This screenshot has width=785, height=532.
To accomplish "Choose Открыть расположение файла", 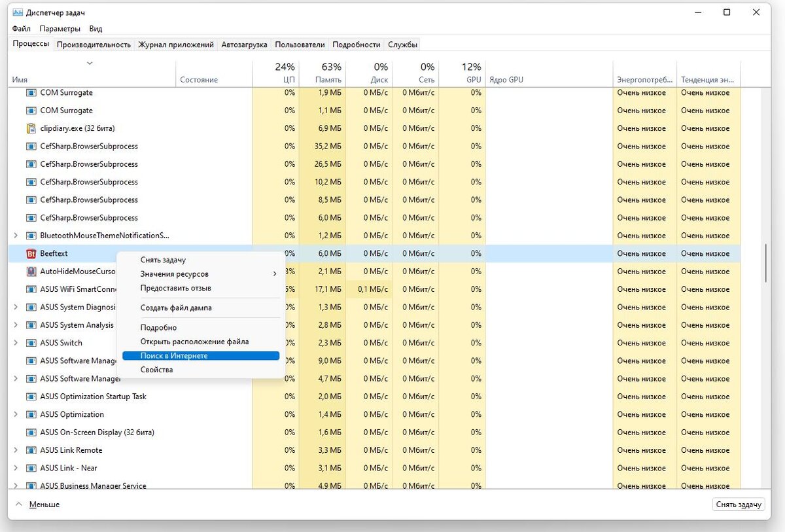I will tap(201, 342).
